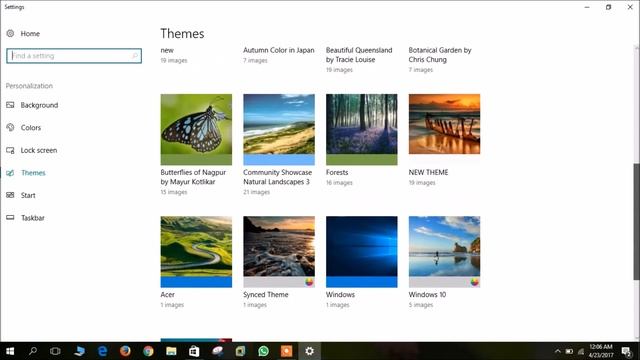Viewport: 640px width, 360px height.
Task: Open File Explorer from taskbar
Action: pos(171,351)
